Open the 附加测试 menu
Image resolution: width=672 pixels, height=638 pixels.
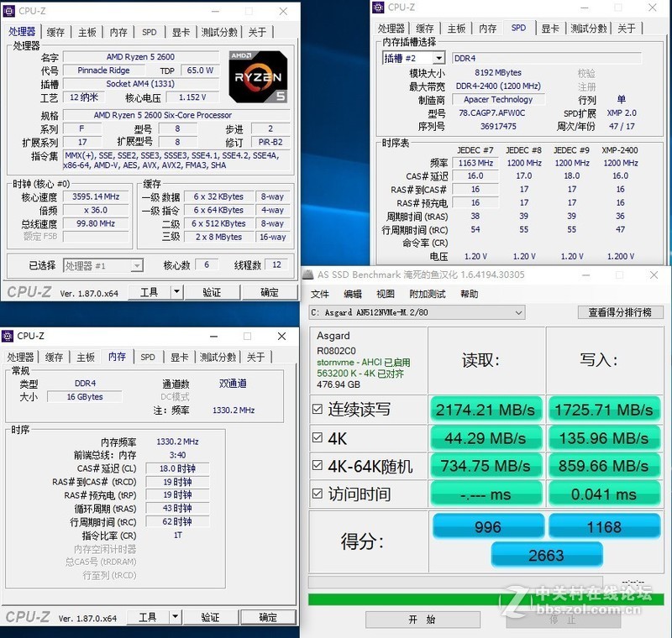point(425,295)
